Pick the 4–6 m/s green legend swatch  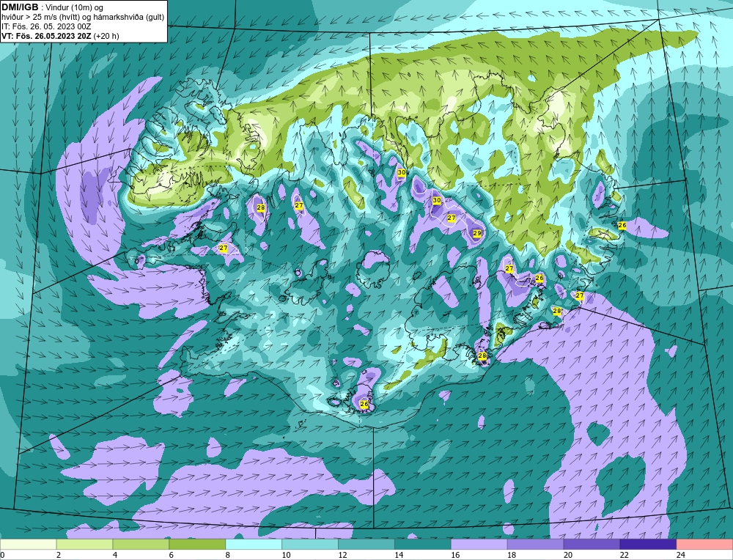(141, 545)
